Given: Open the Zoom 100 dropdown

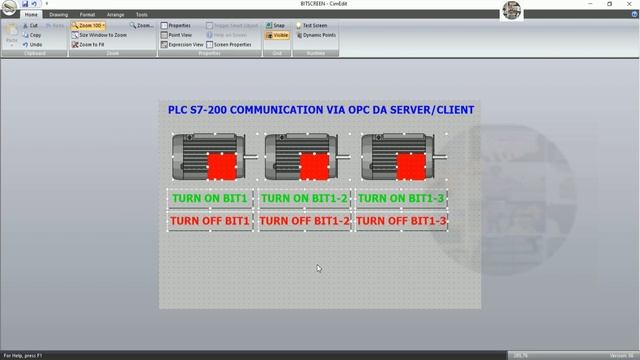Looking at the screenshot, I should pos(88,25).
